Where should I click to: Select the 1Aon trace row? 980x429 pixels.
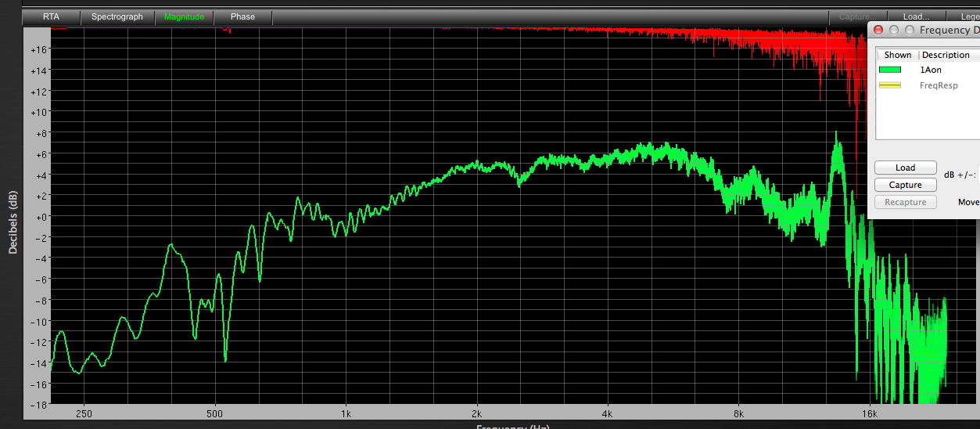click(x=928, y=70)
